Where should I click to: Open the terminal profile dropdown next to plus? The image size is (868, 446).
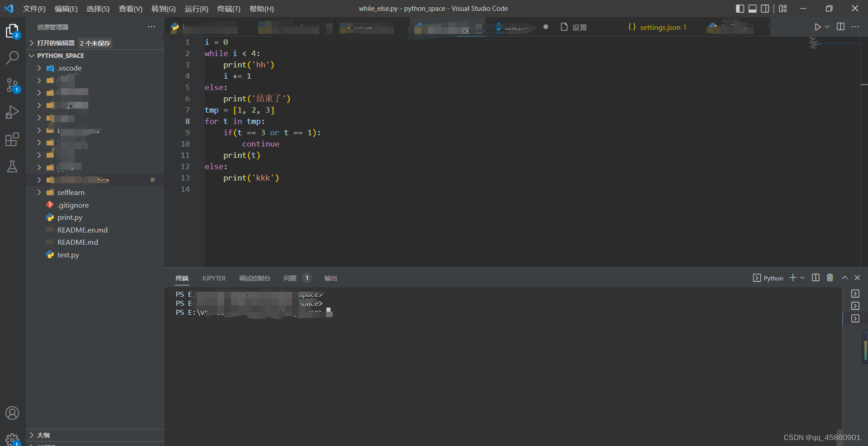(x=802, y=278)
